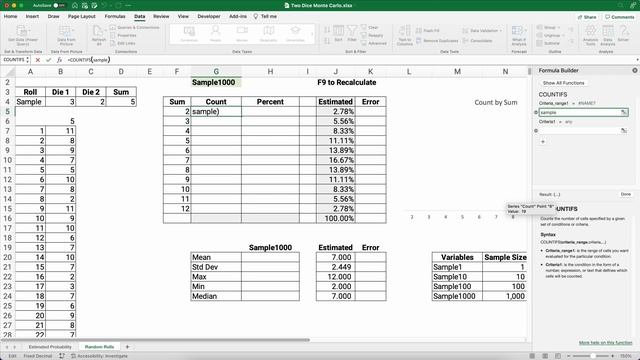Click Done in Formula Builder
This screenshot has width=640, height=360.
626,194
